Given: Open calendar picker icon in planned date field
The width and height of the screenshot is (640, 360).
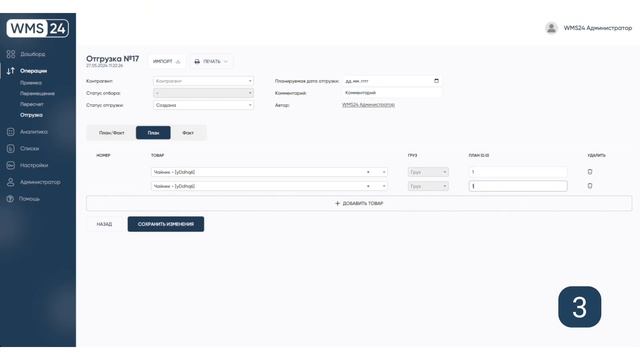Looking at the screenshot, I should (x=436, y=81).
